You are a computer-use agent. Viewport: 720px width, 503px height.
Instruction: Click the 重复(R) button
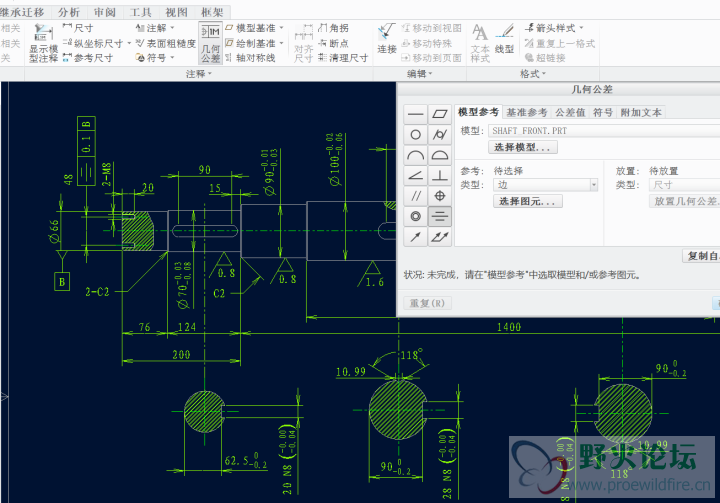click(427, 303)
